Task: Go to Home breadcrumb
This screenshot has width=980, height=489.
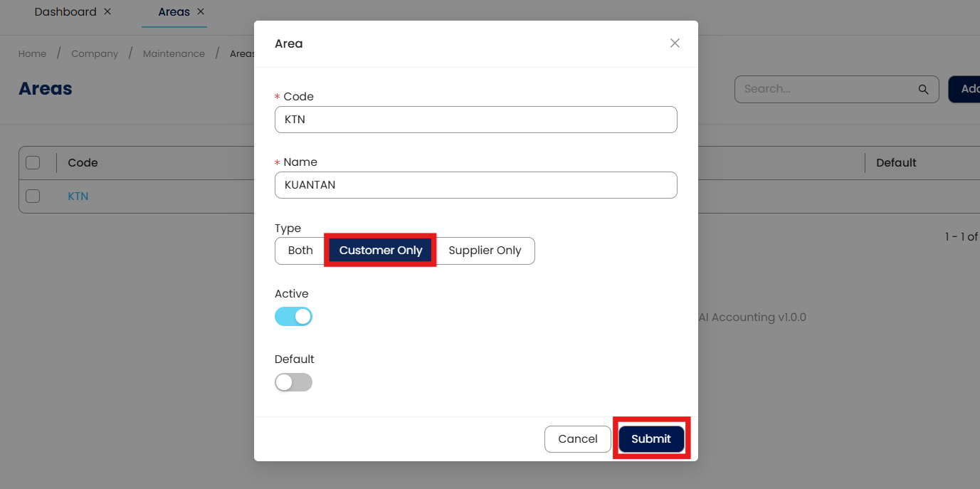Action: point(32,54)
